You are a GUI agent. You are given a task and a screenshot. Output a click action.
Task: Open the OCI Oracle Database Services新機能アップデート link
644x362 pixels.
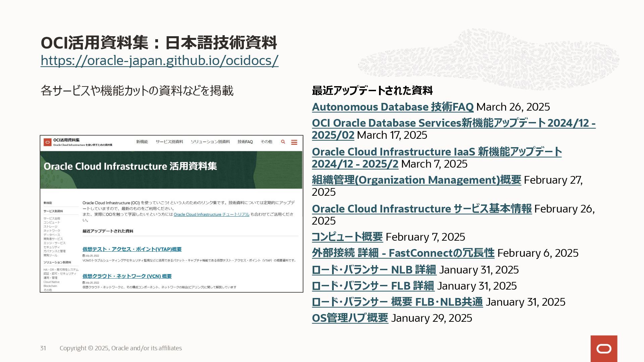coord(453,123)
